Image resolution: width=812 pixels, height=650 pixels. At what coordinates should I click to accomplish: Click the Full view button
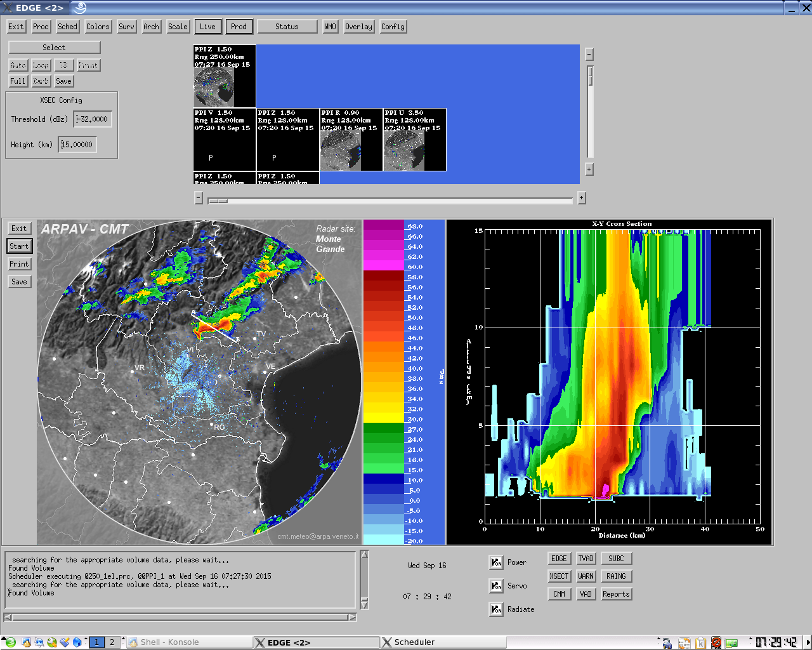18,81
